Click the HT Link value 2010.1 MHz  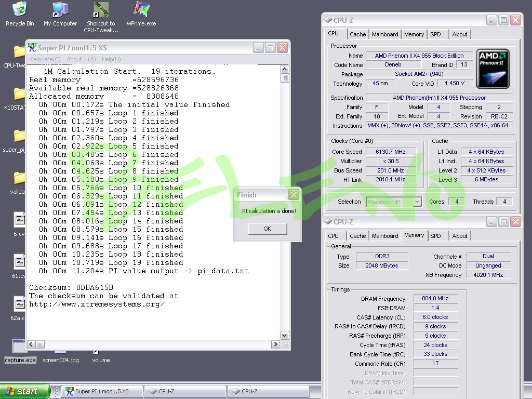click(x=391, y=179)
